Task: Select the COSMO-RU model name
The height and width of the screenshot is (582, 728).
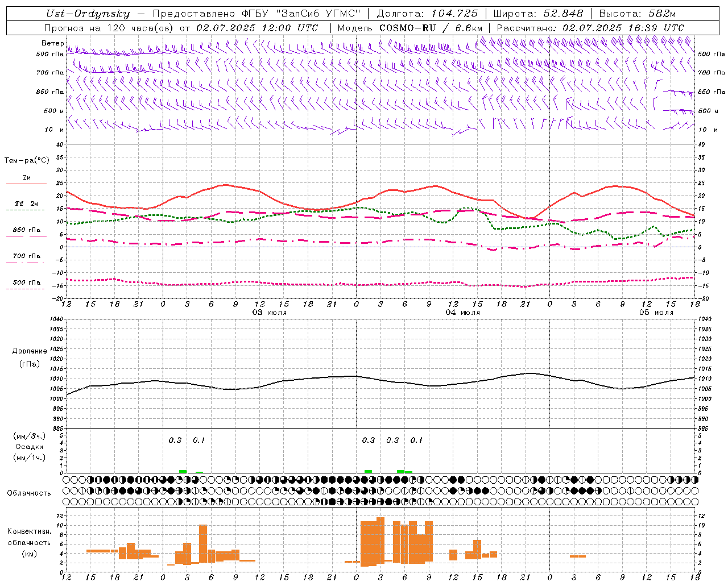Action: pos(407,28)
